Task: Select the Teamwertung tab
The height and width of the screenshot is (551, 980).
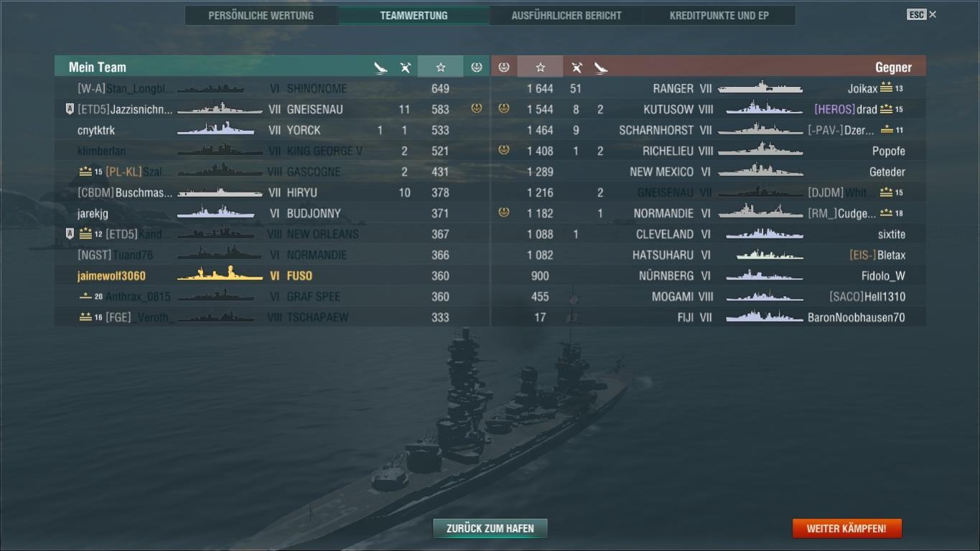Action: (x=414, y=15)
